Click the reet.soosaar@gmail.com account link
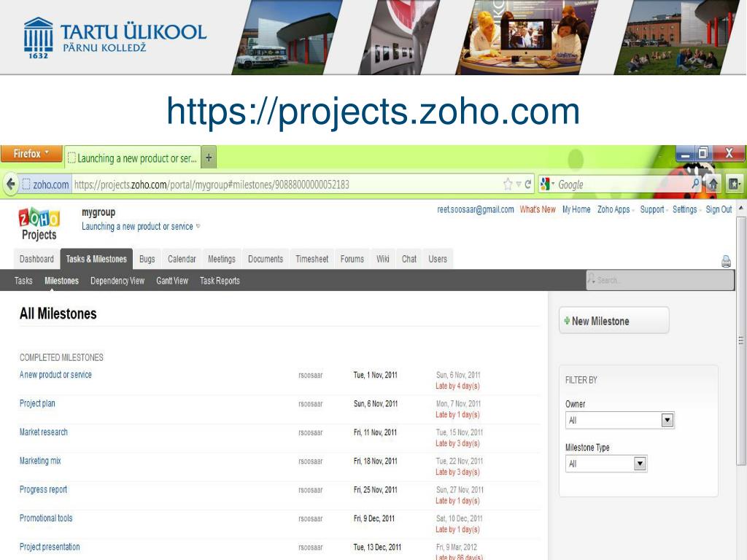The width and height of the screenshot is (747, 560). pyautogui.click(x=476, y=209)
